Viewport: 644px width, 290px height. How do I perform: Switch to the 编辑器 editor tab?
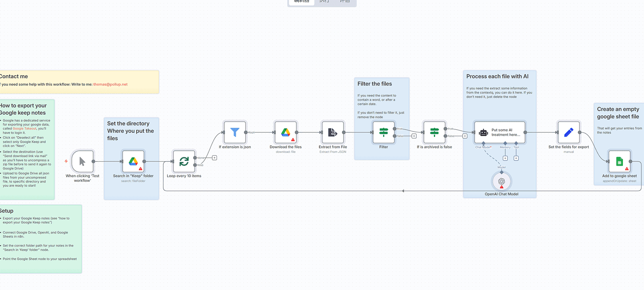point(301,2)
